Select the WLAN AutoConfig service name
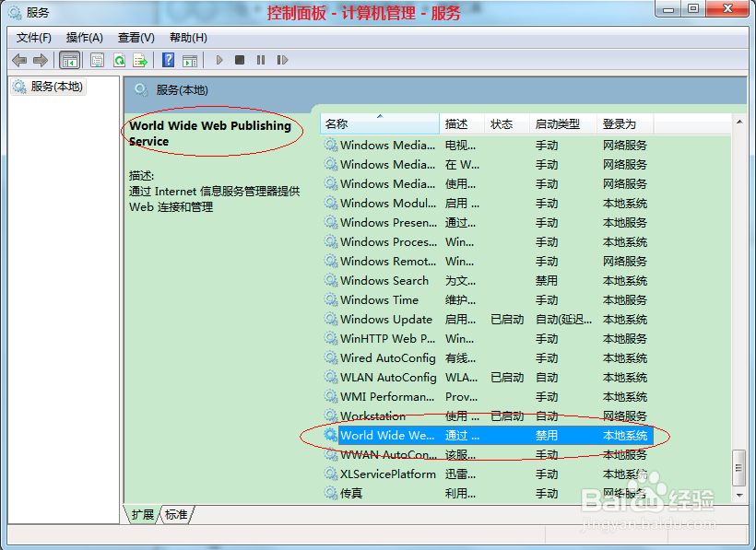 [x=389, y=377]
